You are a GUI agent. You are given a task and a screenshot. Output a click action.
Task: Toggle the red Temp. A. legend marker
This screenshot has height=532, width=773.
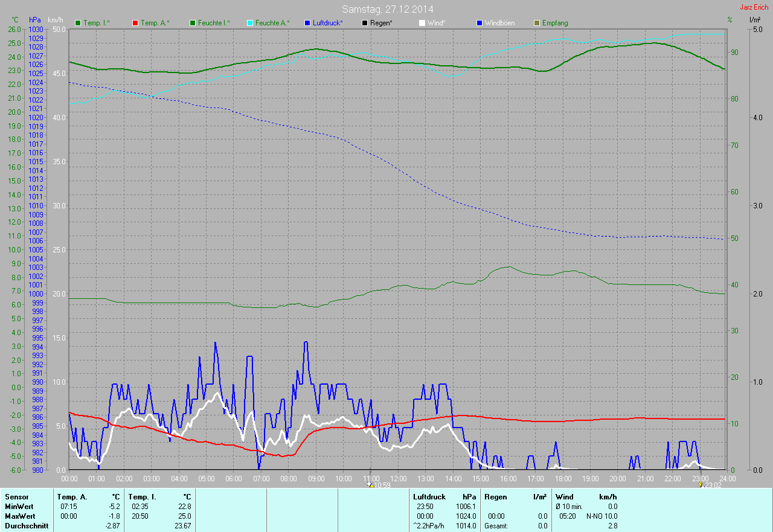(x=135, y=23)
